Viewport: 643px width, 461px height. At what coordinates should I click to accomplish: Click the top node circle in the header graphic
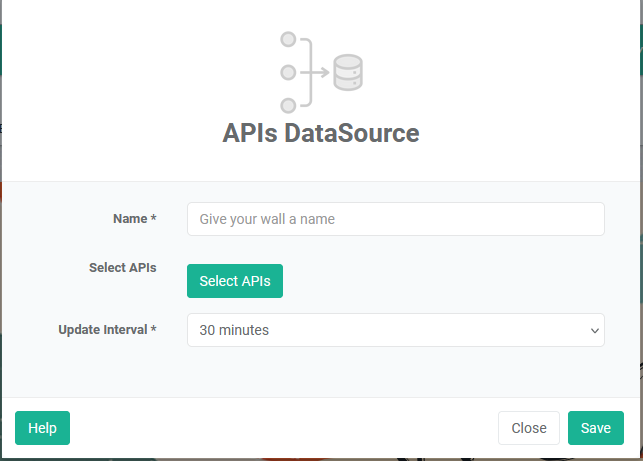tap(288, 40)
